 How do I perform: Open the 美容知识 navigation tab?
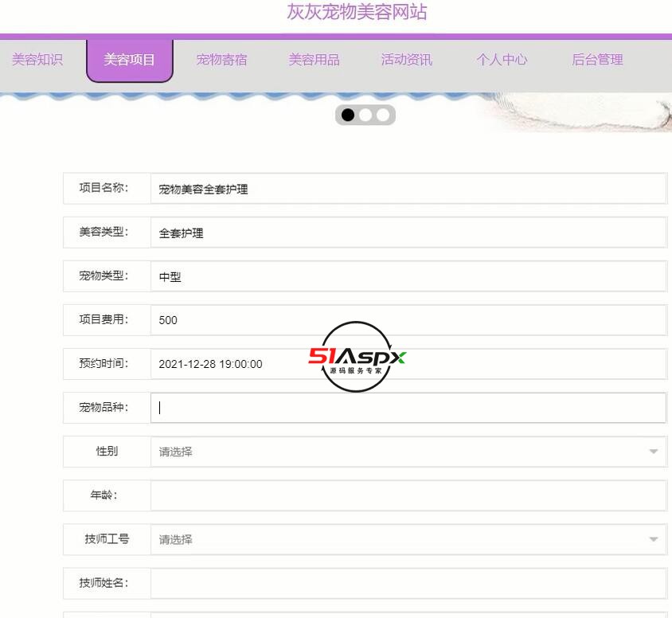[37, 60]
